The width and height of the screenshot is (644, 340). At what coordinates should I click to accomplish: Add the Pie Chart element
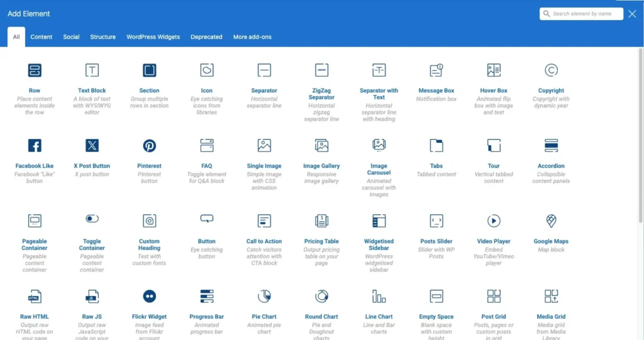tap(264, 296)
